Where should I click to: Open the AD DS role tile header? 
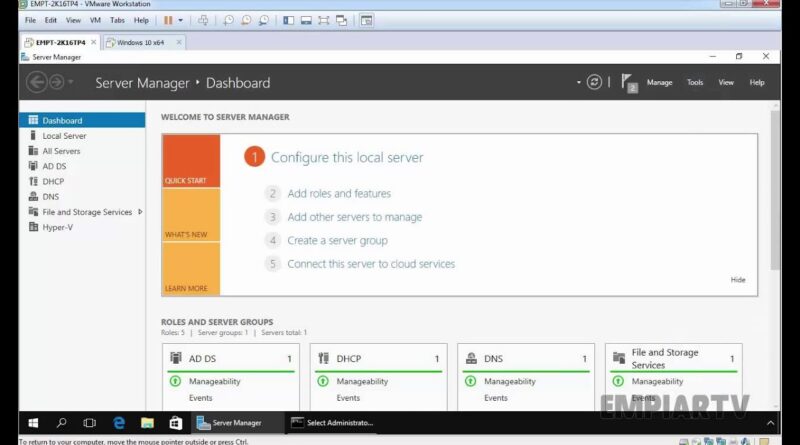point(231,358)
